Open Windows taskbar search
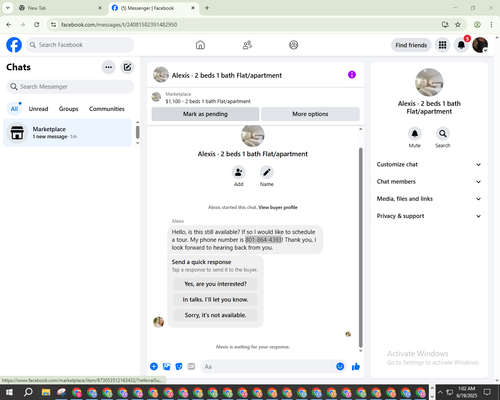The image size is (500, 400). [x=28, y=392]
